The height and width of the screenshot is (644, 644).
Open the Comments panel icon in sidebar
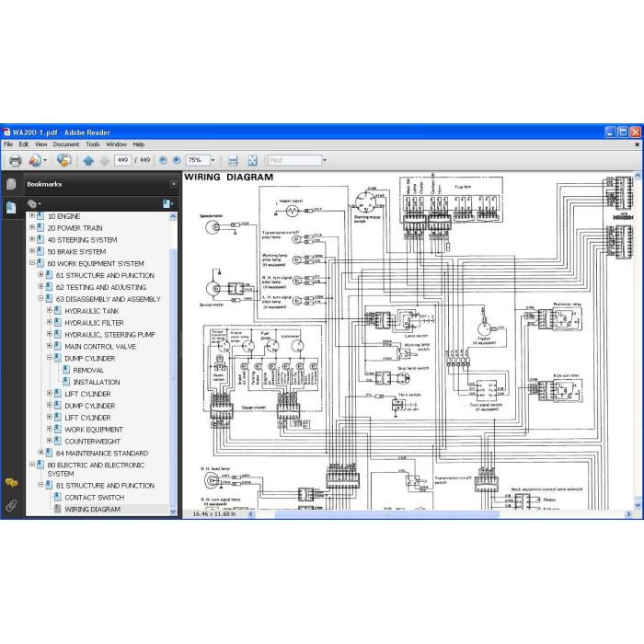[11, 483]
